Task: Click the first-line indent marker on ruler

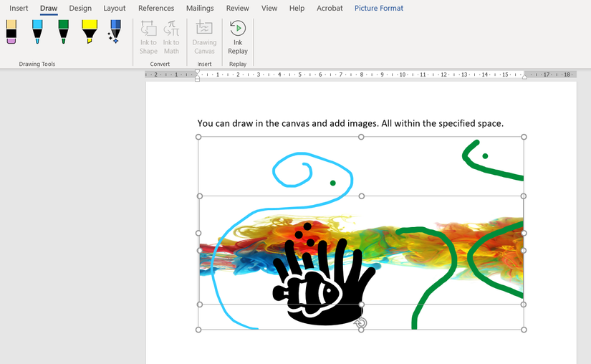Action: 198,72
